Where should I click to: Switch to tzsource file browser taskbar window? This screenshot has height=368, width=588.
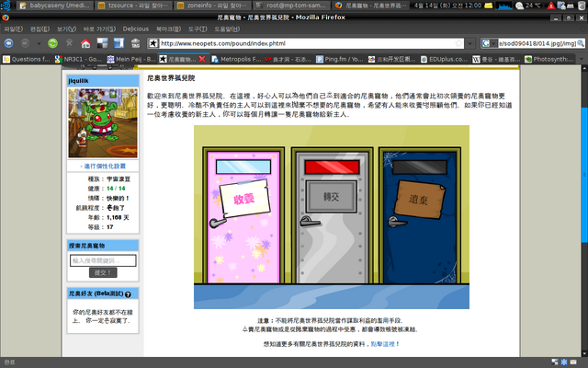click(134, 6)
